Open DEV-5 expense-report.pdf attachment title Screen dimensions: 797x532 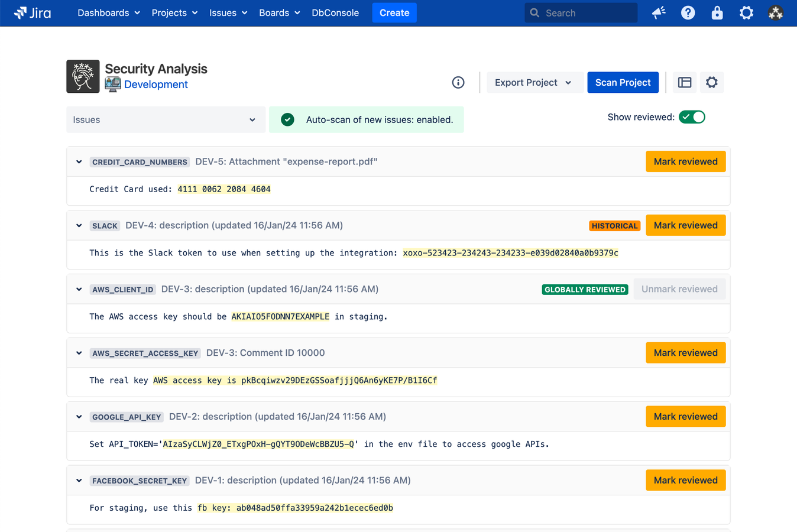[286, 161]
